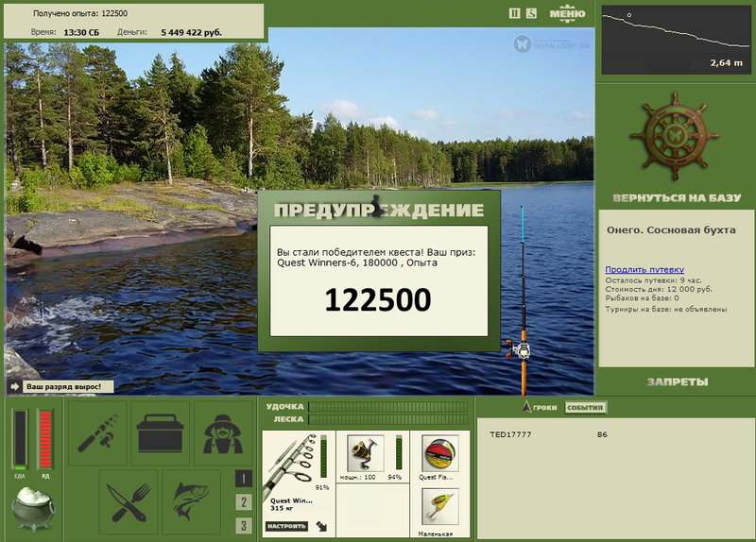
Task: Click the money value 5 449 422 руб.
Action: point(192,32)
